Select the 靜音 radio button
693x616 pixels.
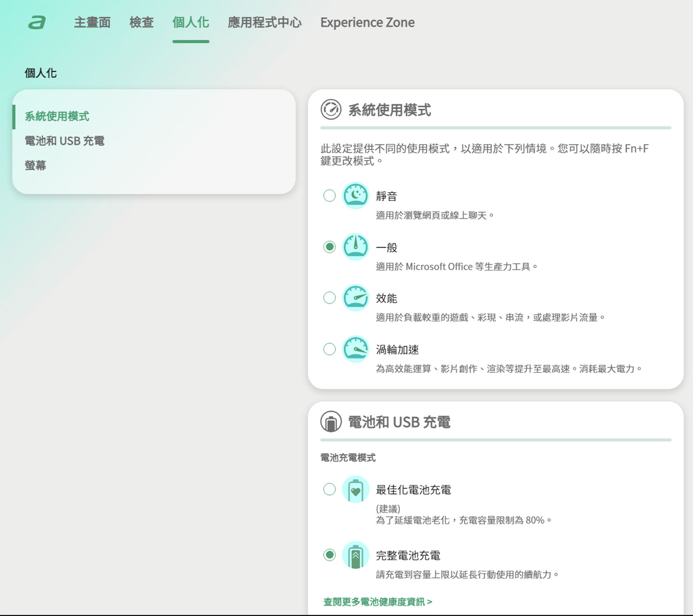click(x=330, y=196)
